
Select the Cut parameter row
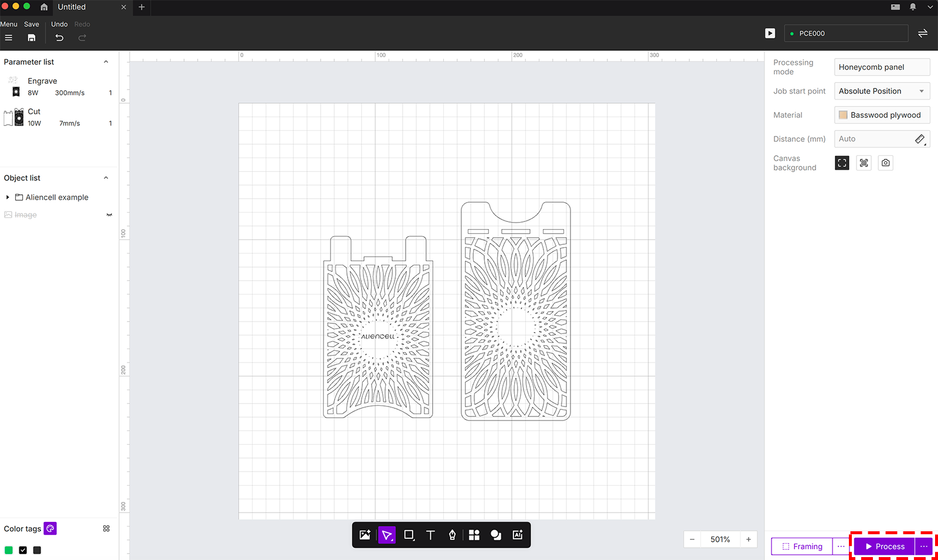coord(59,117)
